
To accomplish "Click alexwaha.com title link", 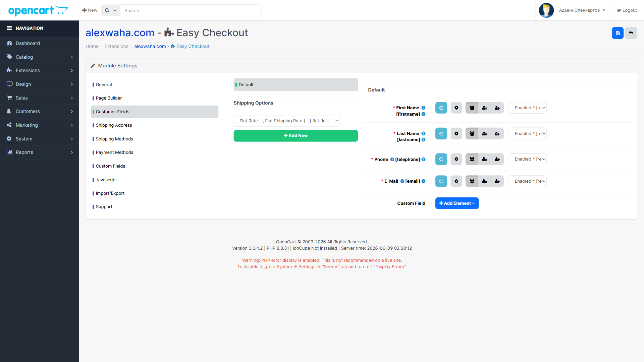I will tap(120, 33).
